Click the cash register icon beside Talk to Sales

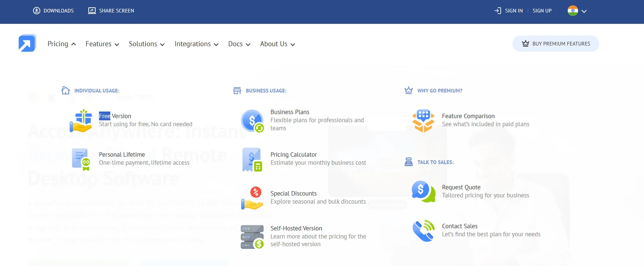click(409, 162)
